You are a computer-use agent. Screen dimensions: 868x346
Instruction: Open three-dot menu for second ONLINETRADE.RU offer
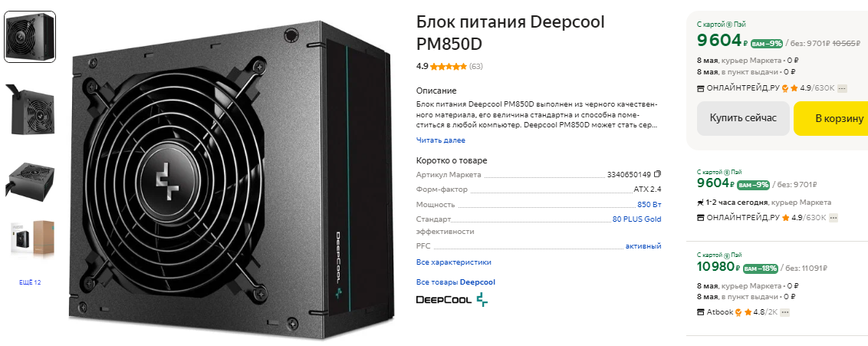pyautogui.click(x=833, y=218)
